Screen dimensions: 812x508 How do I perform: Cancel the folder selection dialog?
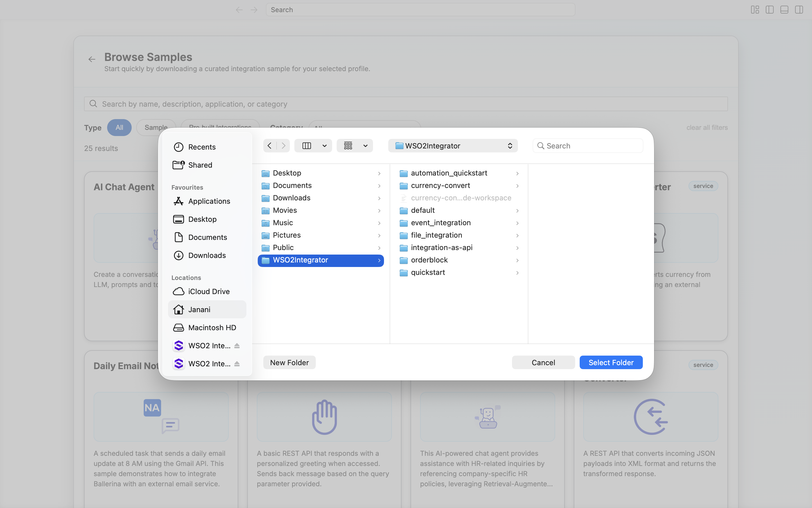click(543, 363)
